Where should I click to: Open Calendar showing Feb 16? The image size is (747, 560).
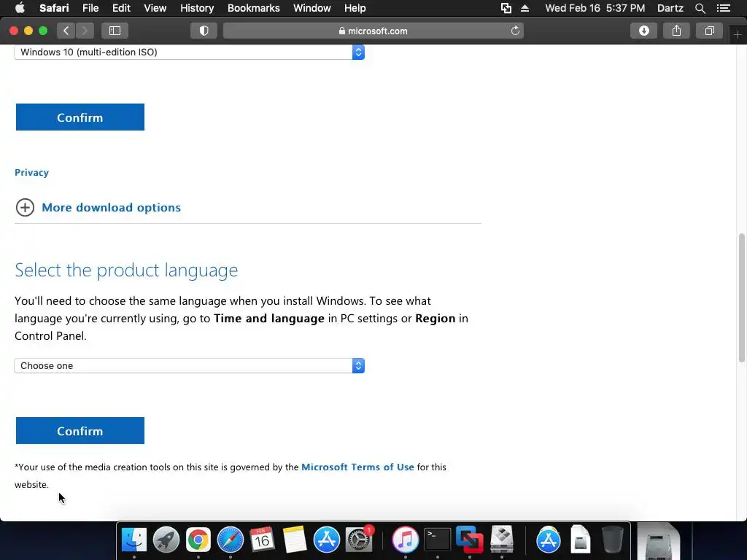pos(262,540)
